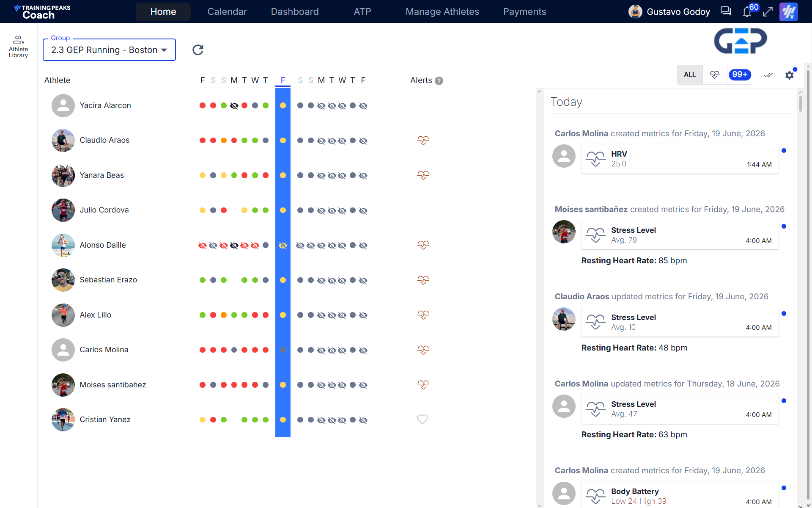Click unread dot on Moises Stress Level item
This screenshot has height=508, width=812.
coord(784,226)
